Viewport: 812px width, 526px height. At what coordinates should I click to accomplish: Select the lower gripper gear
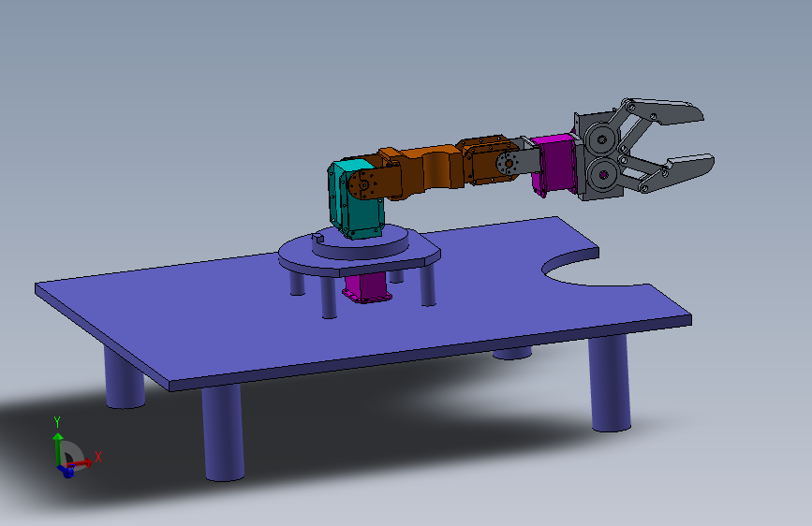tap(603, 174)
